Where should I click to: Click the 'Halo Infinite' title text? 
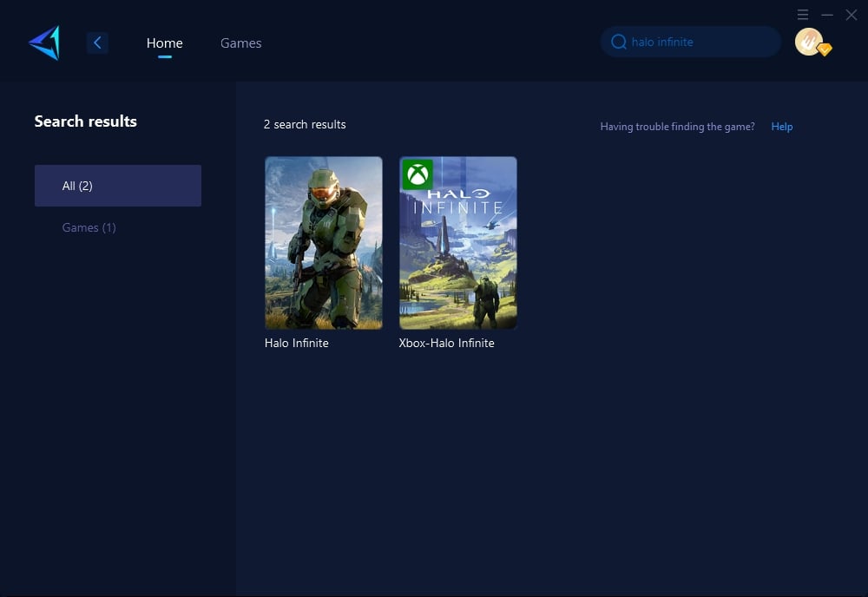(x=297, y=343)
